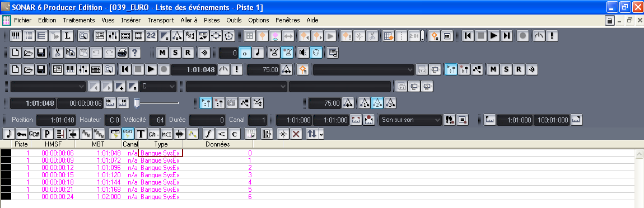Toggle Solo S button in second toolbar
644x208 pixels.
click(175, 53)
